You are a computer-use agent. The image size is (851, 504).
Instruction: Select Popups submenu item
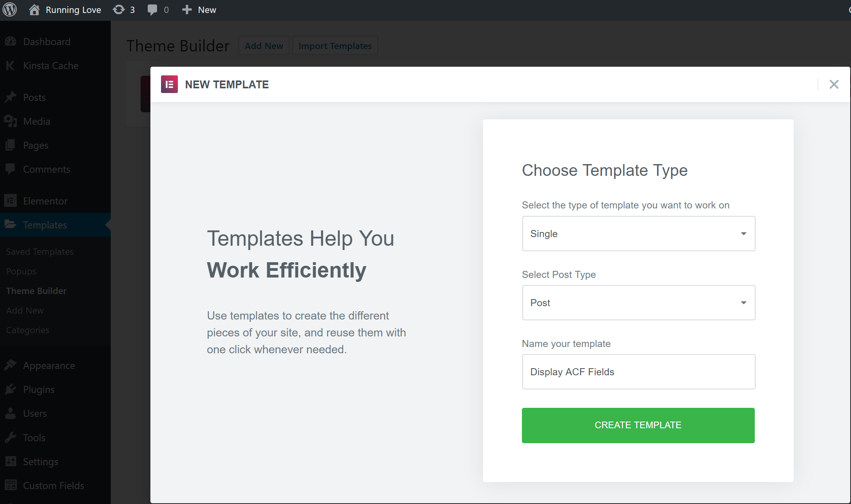pos(21,270)
